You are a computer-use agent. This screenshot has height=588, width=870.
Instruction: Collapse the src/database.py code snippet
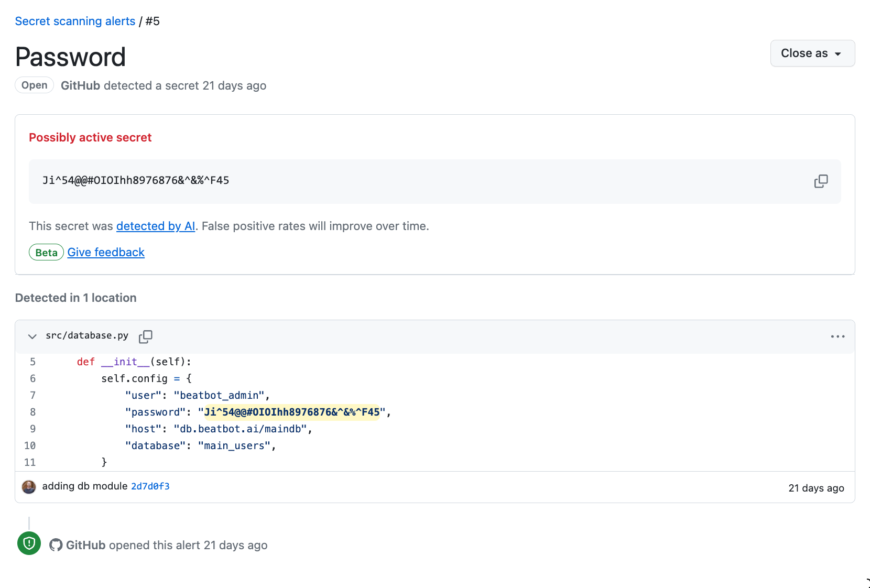point(32,336)
